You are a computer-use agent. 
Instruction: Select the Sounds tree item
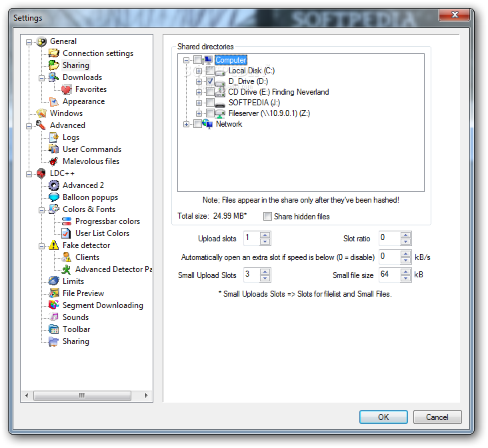pos(75,317)
